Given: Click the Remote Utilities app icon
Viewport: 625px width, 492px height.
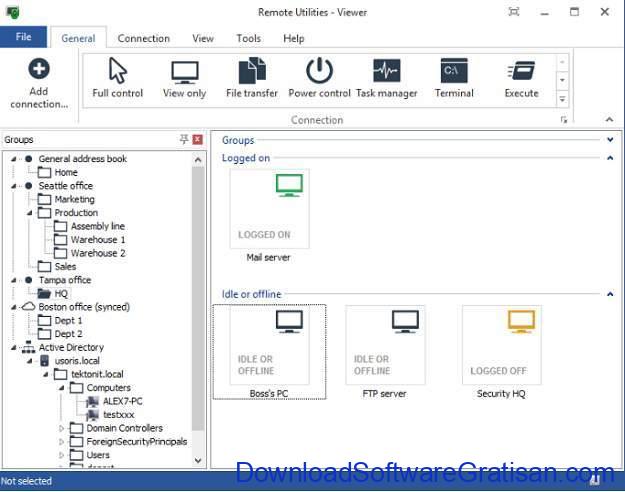Looking at the screenshot, I should coord(13,12).
